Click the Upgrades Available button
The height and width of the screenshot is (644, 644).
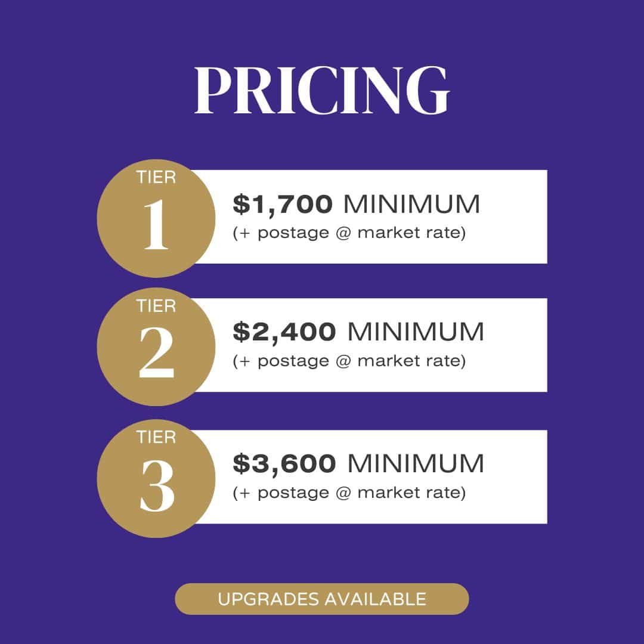(322, 599)
